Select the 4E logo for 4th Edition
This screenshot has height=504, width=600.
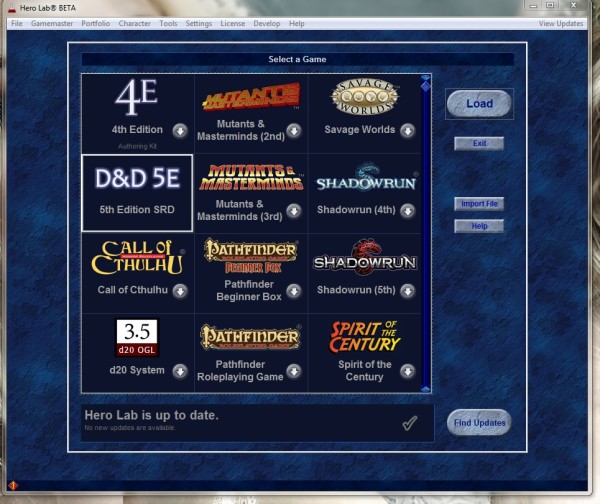coord(137,97)
